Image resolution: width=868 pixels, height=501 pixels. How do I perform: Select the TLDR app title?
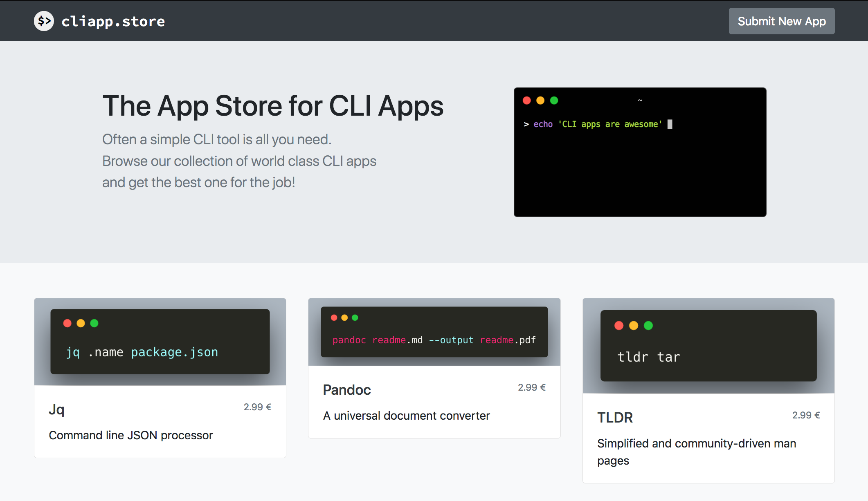coord(615,417)
